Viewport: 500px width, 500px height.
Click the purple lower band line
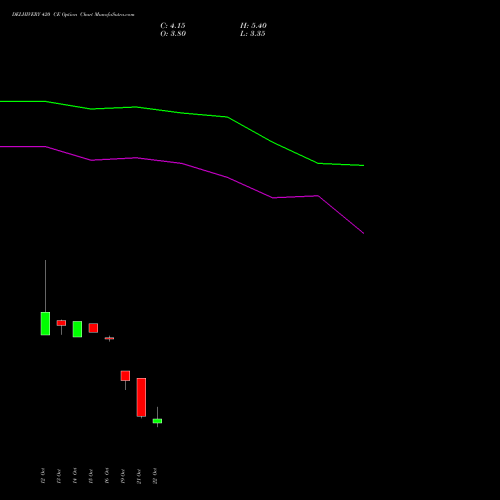point(182,163)
